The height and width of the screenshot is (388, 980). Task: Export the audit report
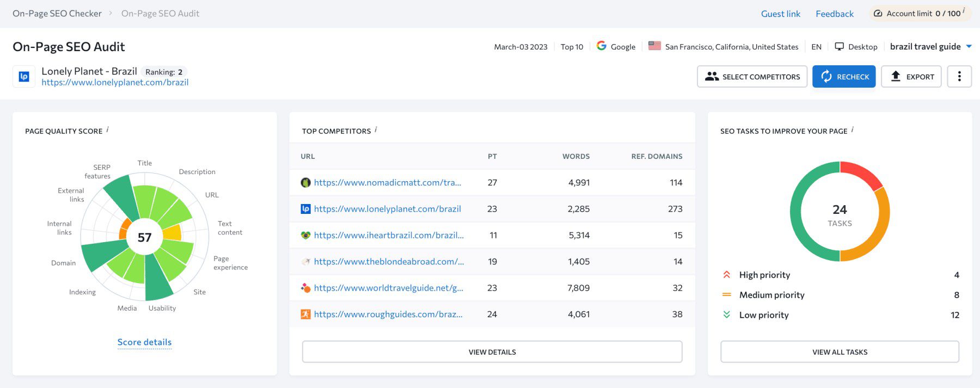pos(911,77)
